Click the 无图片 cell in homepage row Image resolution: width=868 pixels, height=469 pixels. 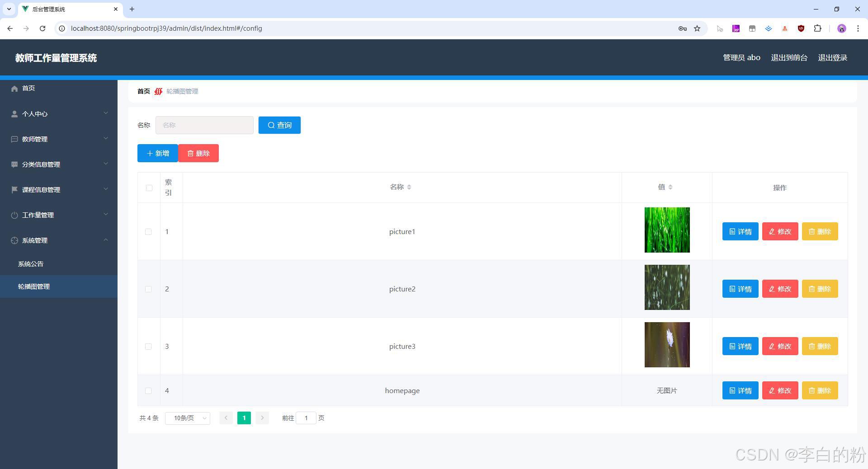click(x=667, y=391)
